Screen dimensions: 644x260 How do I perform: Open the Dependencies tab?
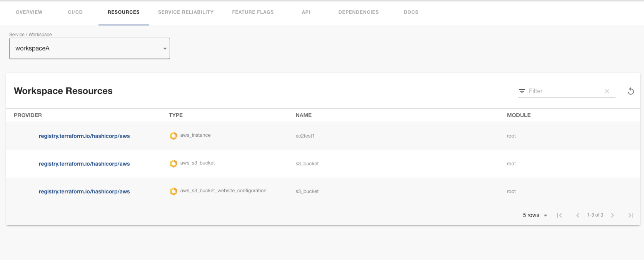pos(358,12)
